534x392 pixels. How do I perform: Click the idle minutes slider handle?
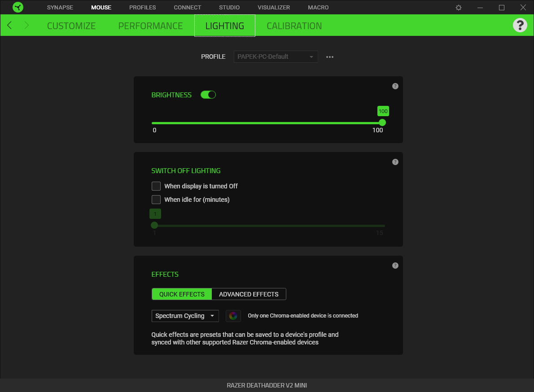coord(154,225)
